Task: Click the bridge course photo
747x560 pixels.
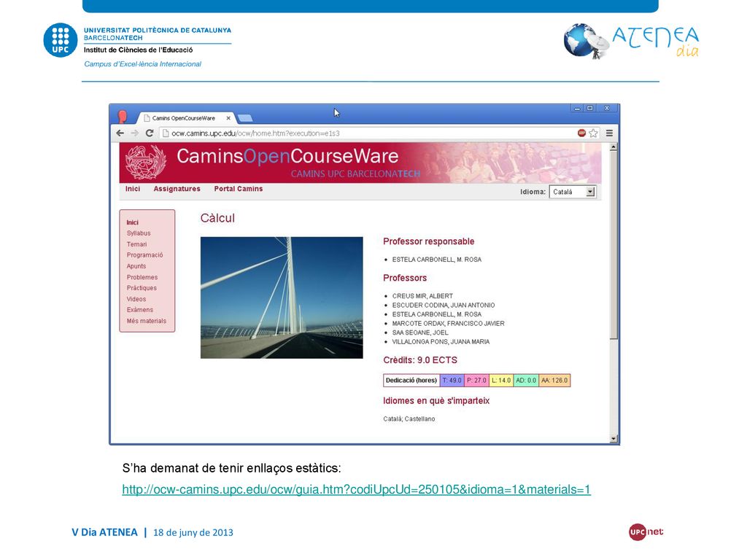Action: (282, 297)
